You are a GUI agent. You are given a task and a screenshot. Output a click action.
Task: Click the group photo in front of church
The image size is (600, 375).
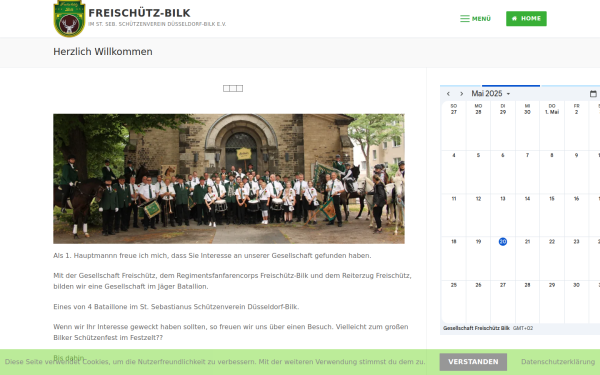tap(229, 179)
